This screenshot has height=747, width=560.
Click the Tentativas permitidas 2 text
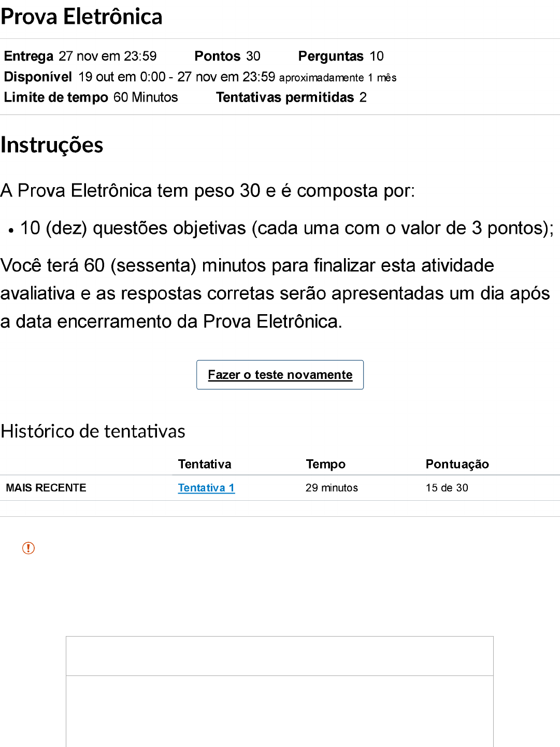pyautogui.click(x=291, y=97)
